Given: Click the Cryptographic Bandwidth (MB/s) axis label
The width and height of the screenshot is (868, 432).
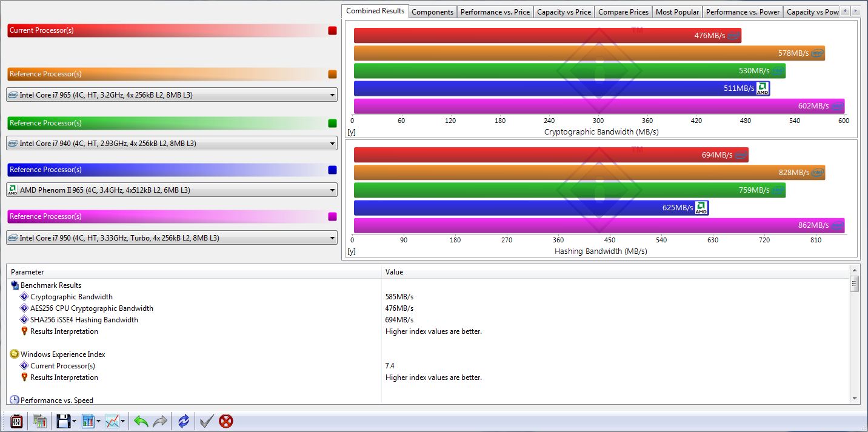Looking at the screenshot, I should tap(601, 131).
